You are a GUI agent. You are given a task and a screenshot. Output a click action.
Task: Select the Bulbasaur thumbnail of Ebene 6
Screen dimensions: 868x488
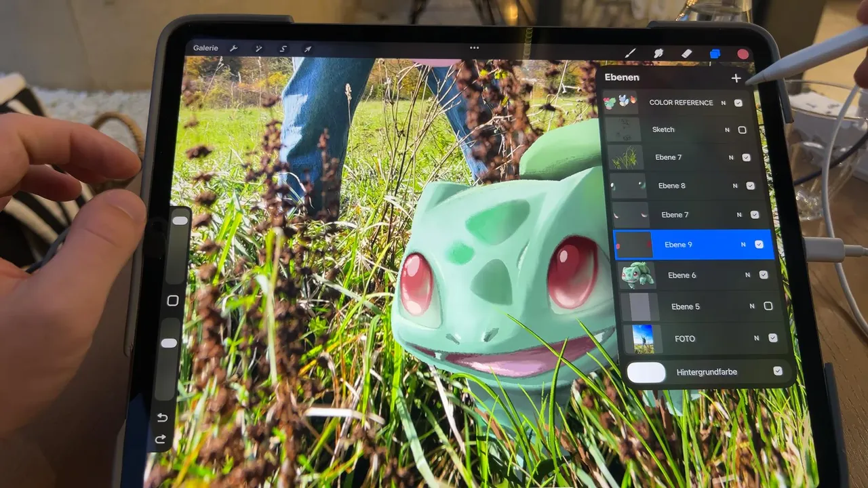click(637, 275)
